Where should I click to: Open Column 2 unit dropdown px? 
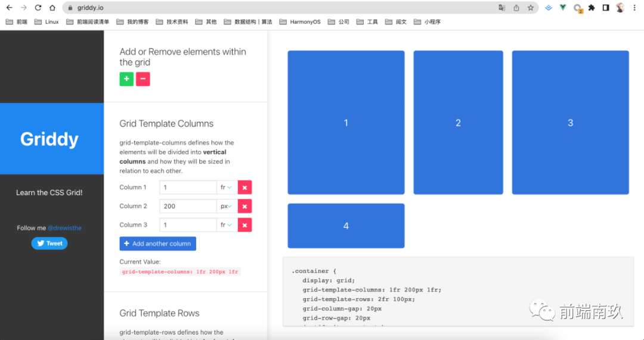tap(227, 206)
